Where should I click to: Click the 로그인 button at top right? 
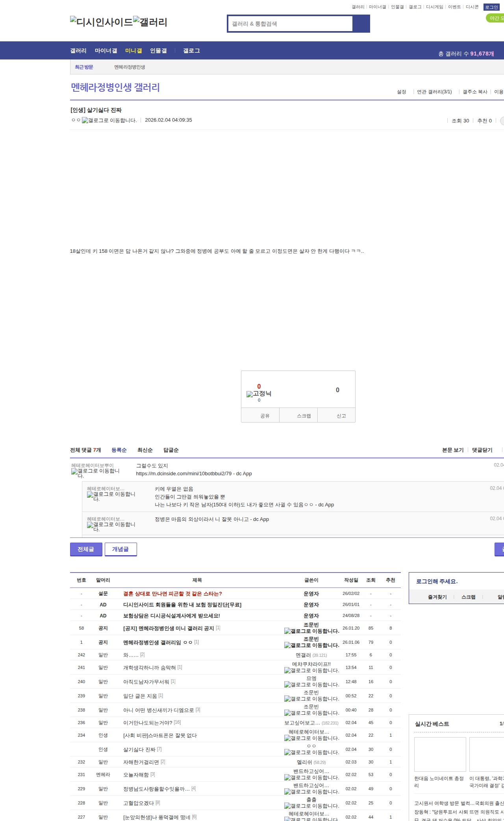click(491, 7)
